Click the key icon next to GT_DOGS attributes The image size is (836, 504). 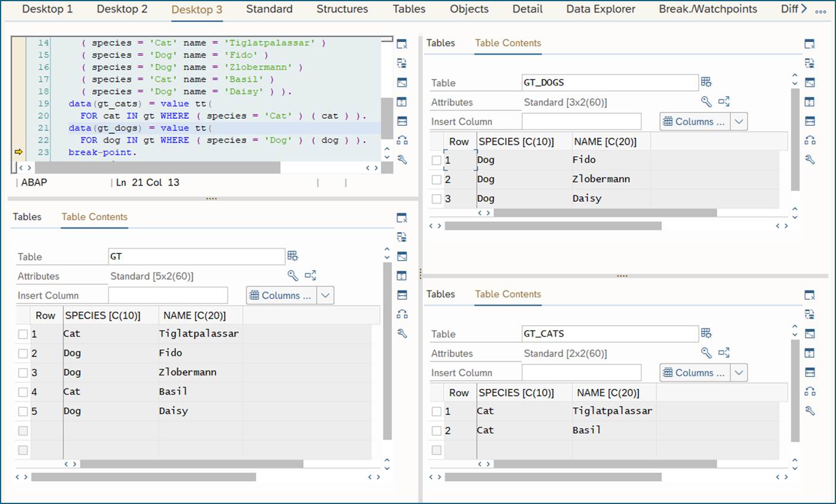(x=706, y=102)
